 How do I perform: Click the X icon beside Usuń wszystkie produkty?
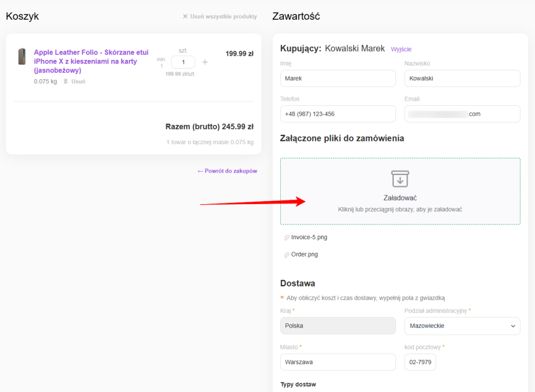click(186, 16)
